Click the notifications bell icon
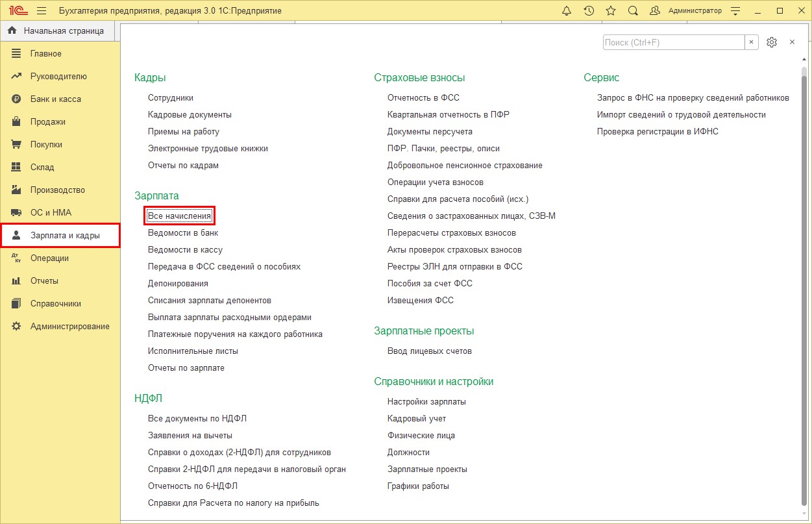 (x=567, y=11)
